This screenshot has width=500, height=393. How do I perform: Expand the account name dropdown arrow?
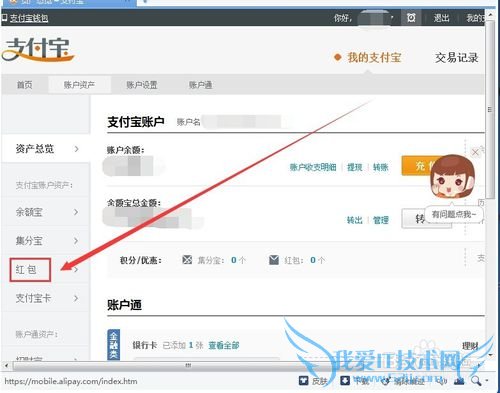coord(392,17)
